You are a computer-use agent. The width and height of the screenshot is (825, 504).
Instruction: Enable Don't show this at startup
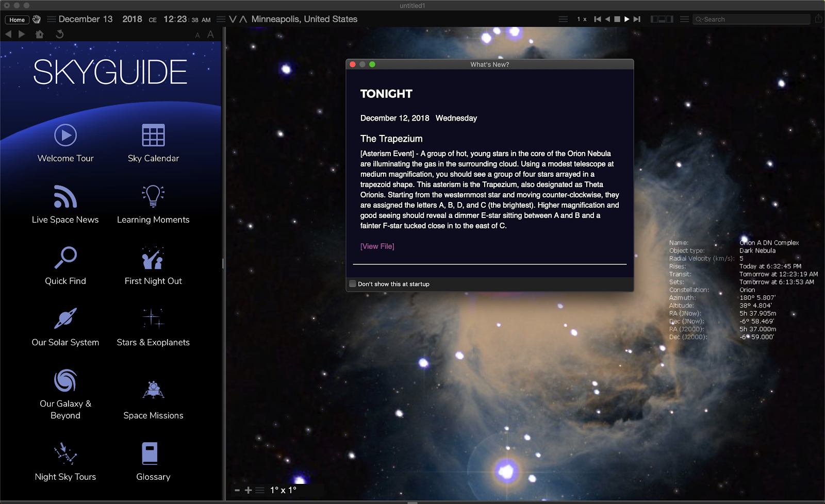(x=353, y=283)
